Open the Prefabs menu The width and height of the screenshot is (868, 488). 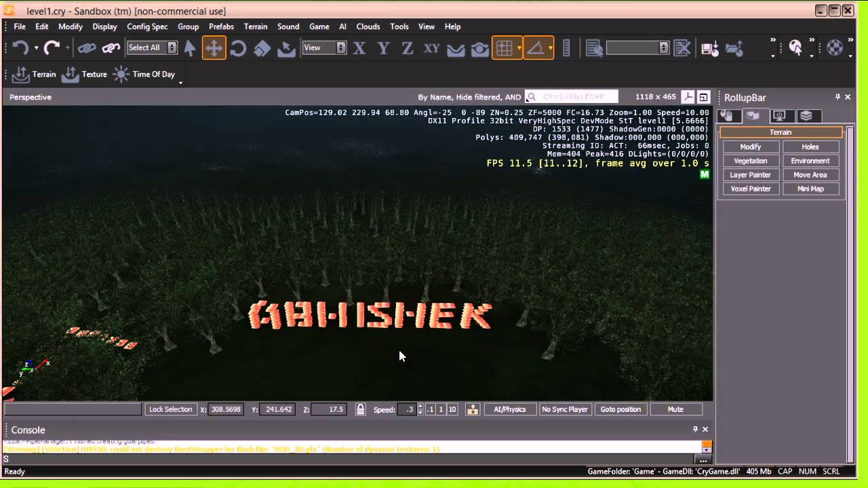click(221, 26)
